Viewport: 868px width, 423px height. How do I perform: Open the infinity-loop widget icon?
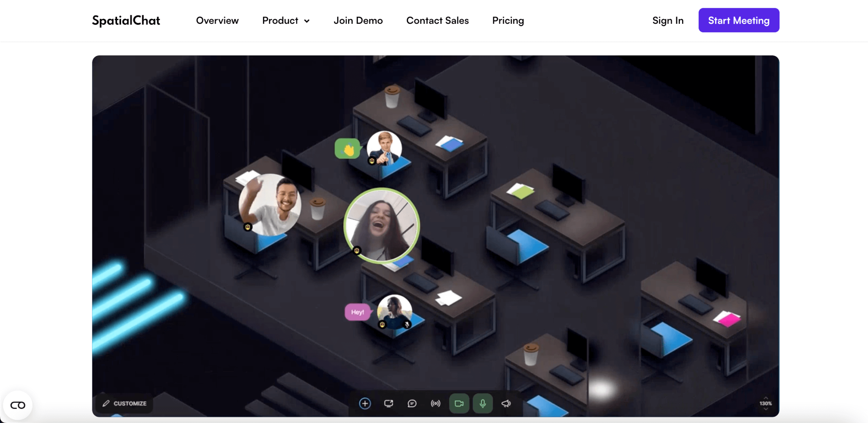point(18,405)
